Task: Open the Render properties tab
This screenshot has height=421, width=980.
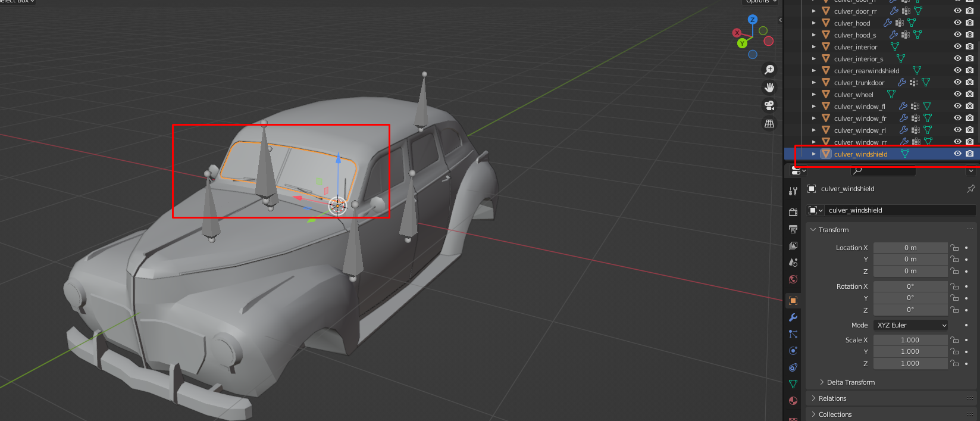Action: [x=793, y=212]
